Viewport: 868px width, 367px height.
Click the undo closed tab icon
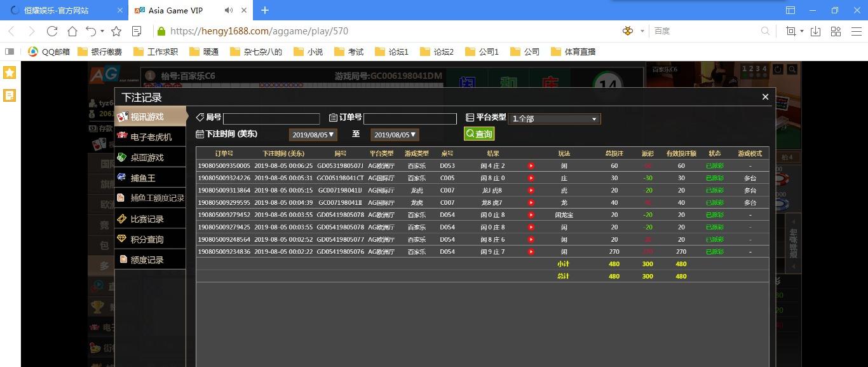coord(91,31)
